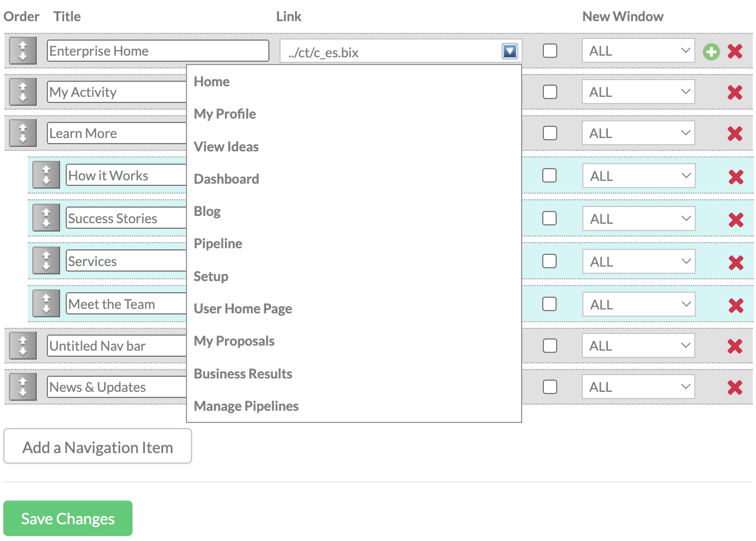Select Manage Pipelines link option
This screenshot has width=756, height=541.
point(246,406)
